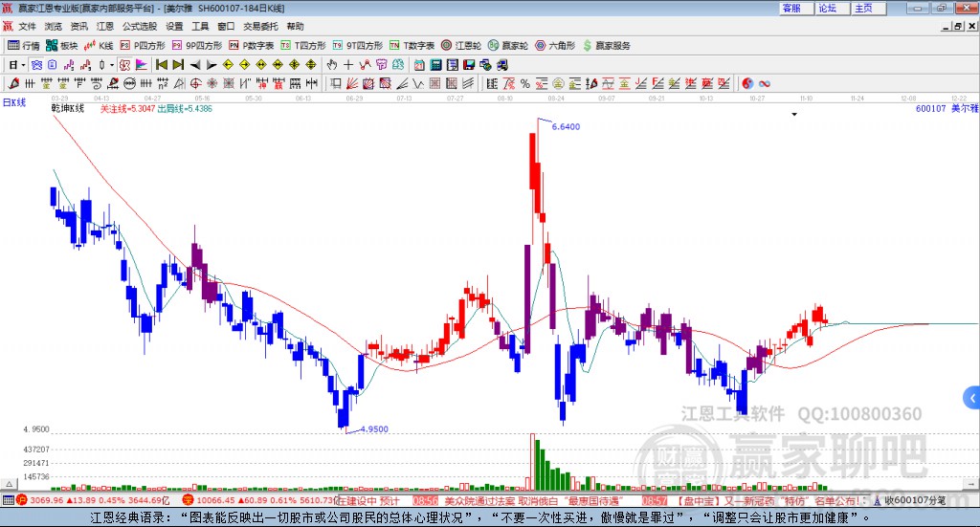Click the 日K线 label
The height and width of the screenshot is (527, 980).
14,102
